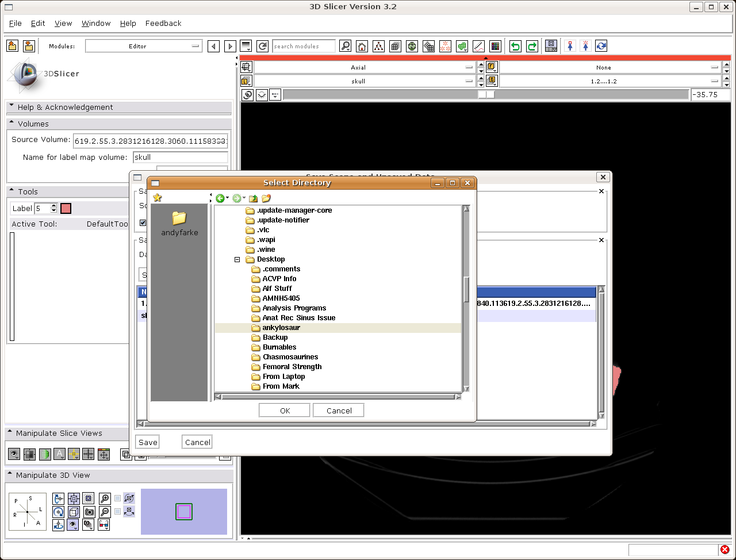
Task: Select the Femoral Strength folder
Action: pos(292,367)
